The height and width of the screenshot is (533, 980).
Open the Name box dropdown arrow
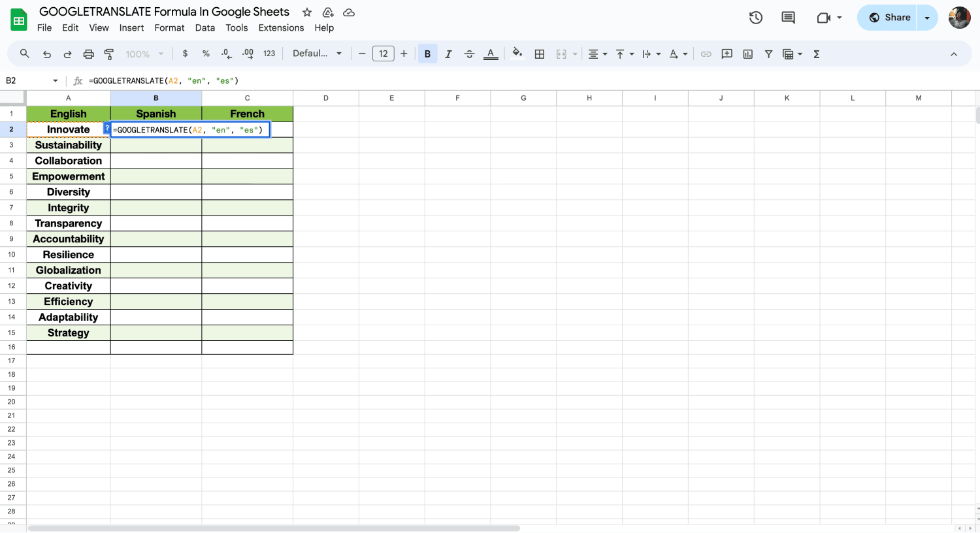click(x=55, y=81)
